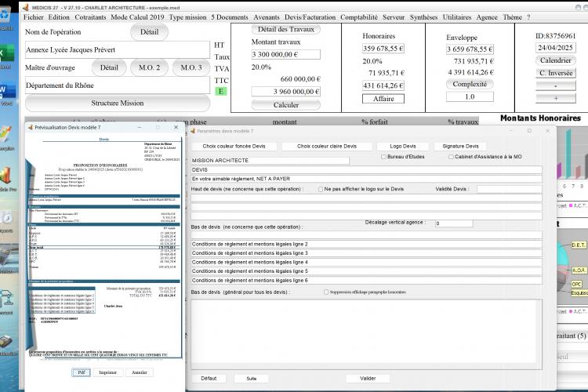Click the Suite button in Paramètres devis

coord(251,379)
